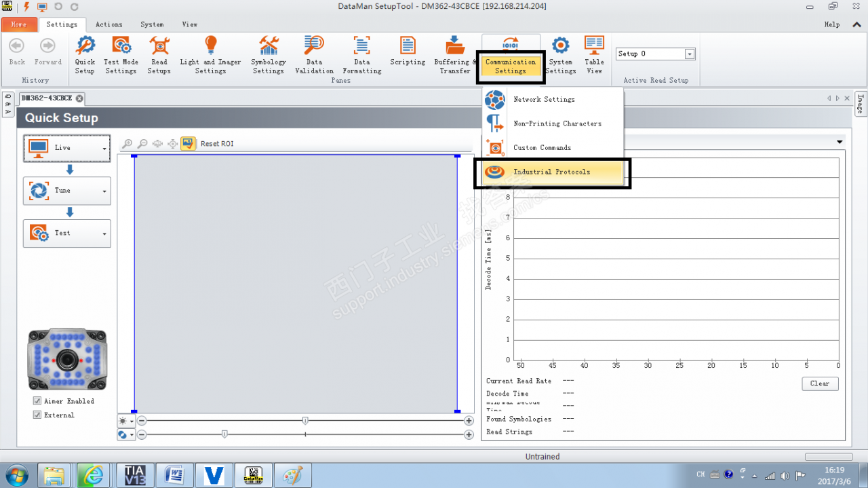The width and height of the screenshot is (868, 488).
Task: Open Word from taskbar
Action: tap(174, 475)
